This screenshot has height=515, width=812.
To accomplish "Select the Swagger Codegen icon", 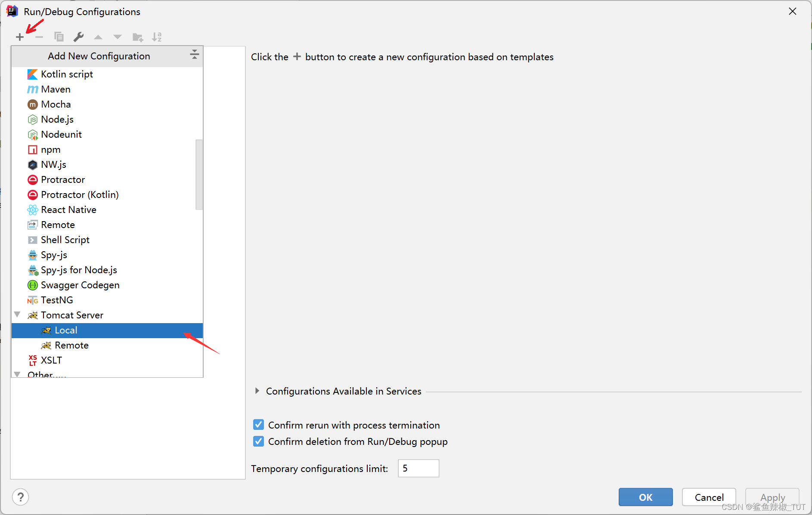I will click(x=32, y=285).
